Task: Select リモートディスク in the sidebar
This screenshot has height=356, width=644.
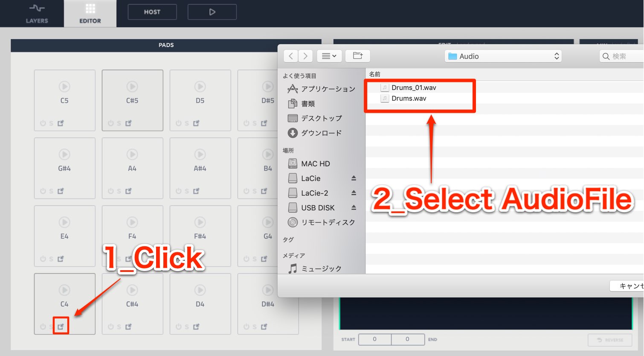Action: 322,222
